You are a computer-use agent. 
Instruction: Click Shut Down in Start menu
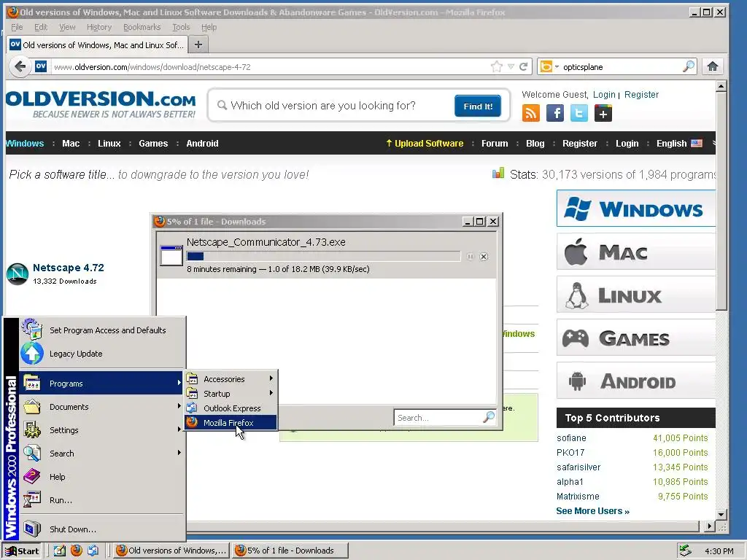[102, 529]
